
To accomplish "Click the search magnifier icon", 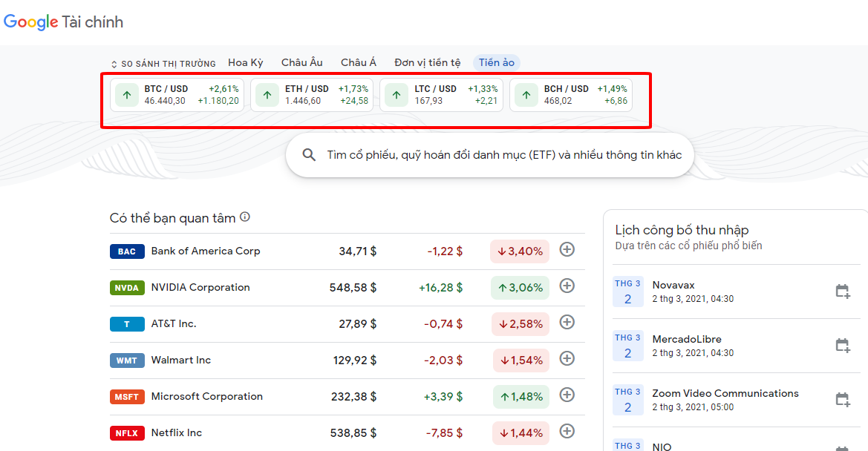I will pyautogui.click(x=309, y=155).
